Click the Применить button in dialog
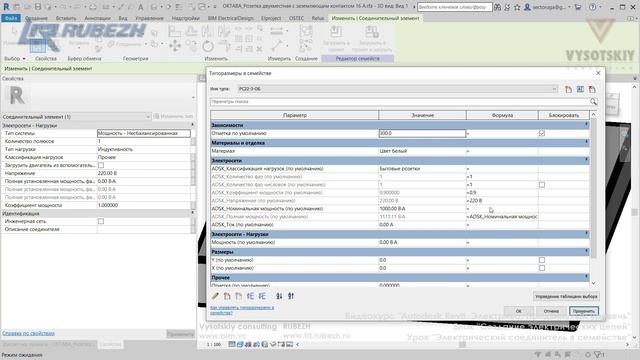640x360 pixels. tap(584, 311)
